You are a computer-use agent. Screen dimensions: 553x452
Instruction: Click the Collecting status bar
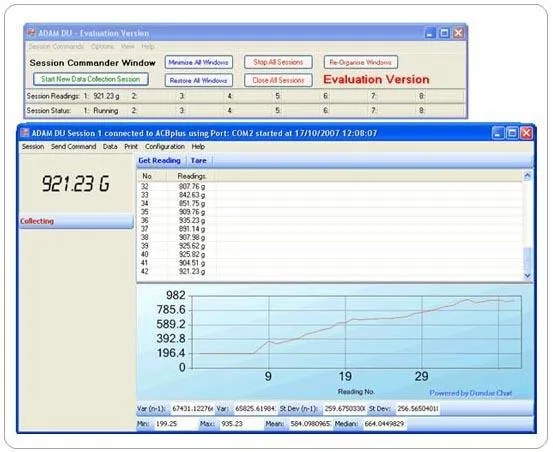click(76, 221)
